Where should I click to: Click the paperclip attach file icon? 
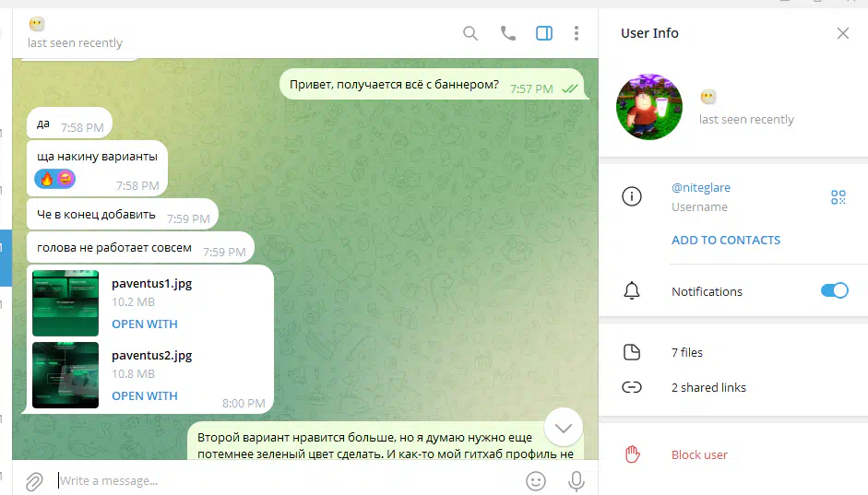click(34, 481)
